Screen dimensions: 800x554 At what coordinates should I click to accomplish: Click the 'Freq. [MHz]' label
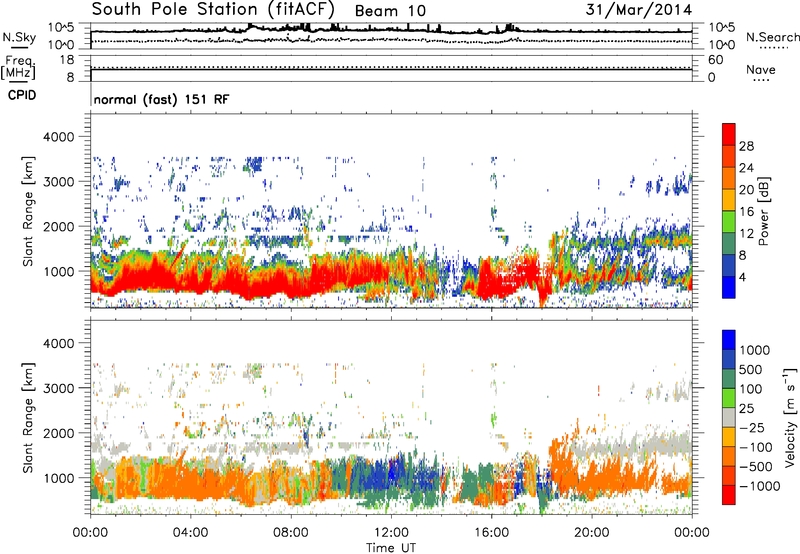coord(18,67)
